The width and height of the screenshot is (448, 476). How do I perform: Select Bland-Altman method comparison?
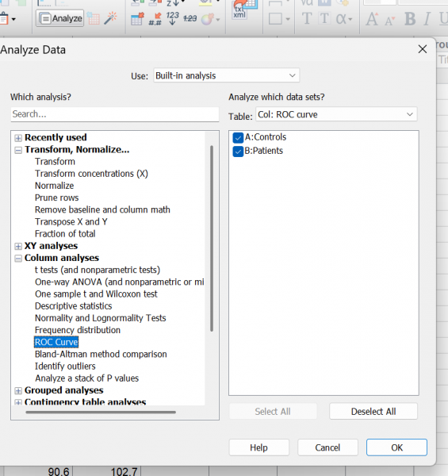101,355
